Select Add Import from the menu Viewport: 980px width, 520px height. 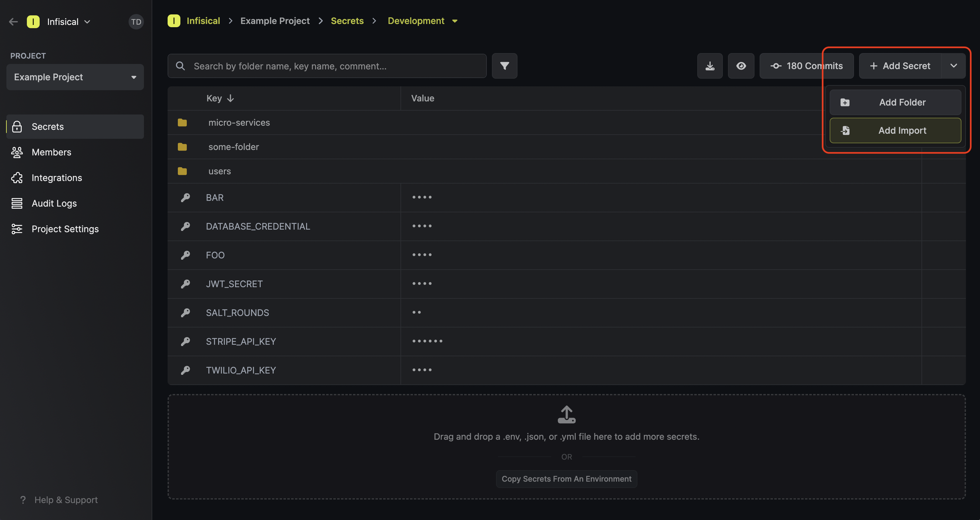coord(895,130)
